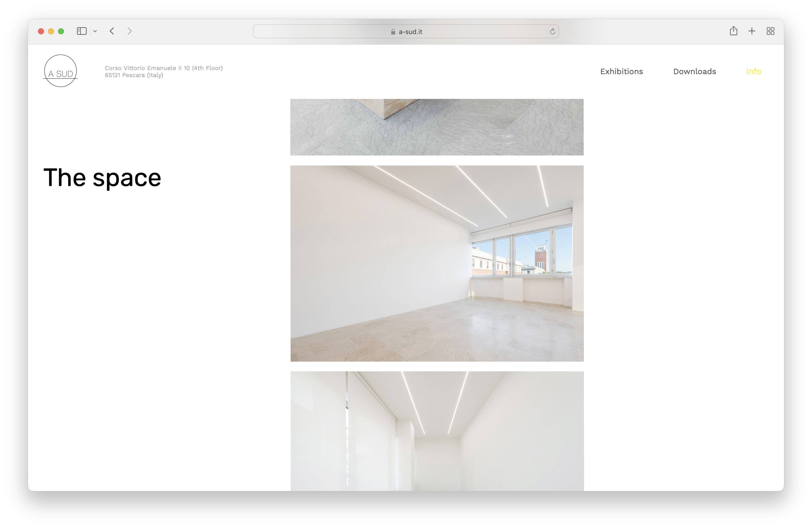This screenshot has height=528, width=812.
Task: Click the A SUD circular logo
Action: click(x=60, y=71)
